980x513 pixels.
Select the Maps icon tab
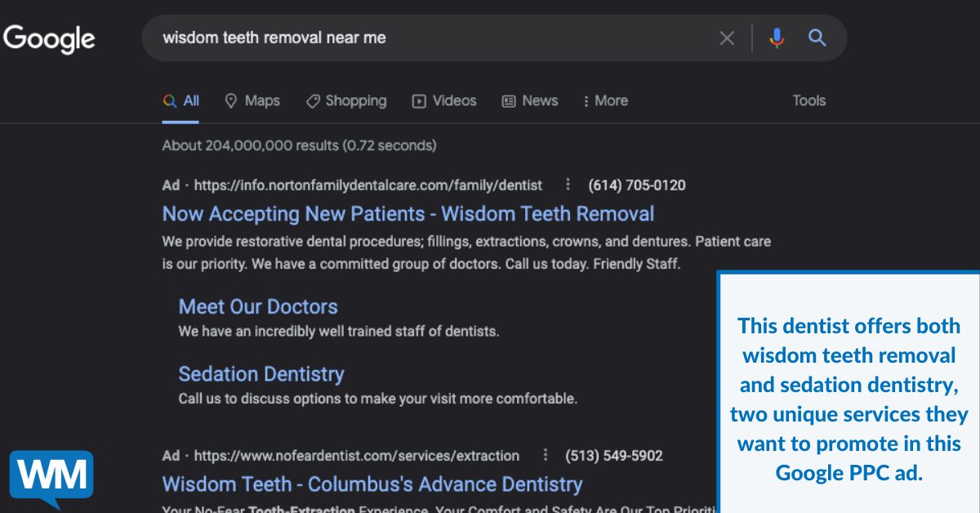[231, 100]
